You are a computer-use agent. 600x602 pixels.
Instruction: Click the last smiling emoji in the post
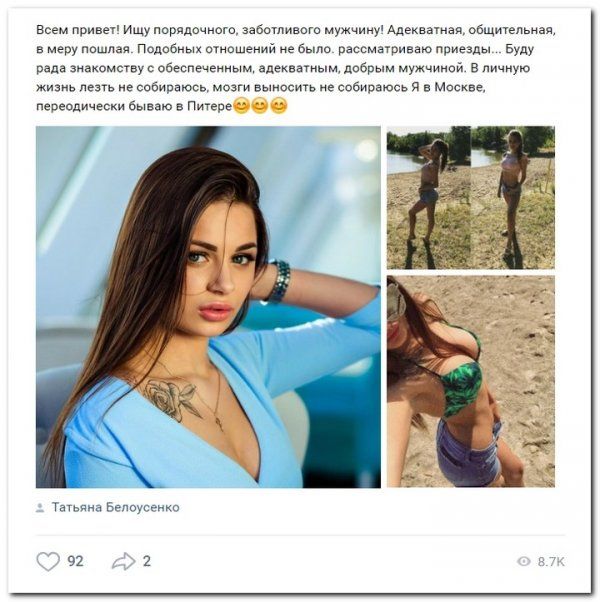click(x=279, y=106)
